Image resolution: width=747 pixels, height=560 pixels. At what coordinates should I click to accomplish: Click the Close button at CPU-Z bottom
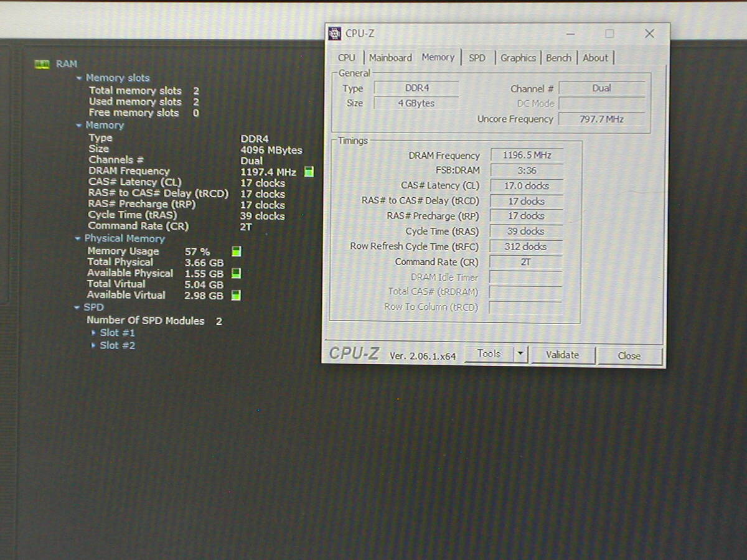tap(629, 356)
